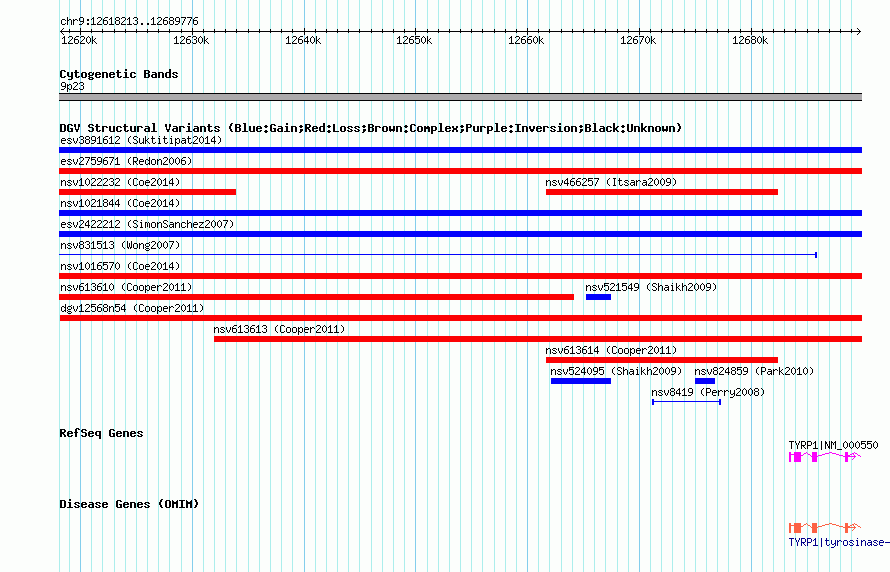
Task: Click the nsv466257 (Itsara2009) label
Action: point(611,182)
